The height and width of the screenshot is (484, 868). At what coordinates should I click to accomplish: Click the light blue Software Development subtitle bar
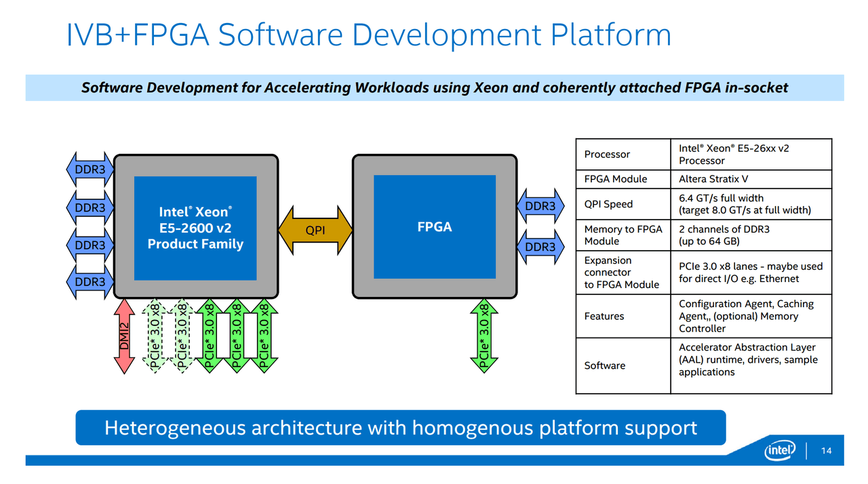pos(434,87)
